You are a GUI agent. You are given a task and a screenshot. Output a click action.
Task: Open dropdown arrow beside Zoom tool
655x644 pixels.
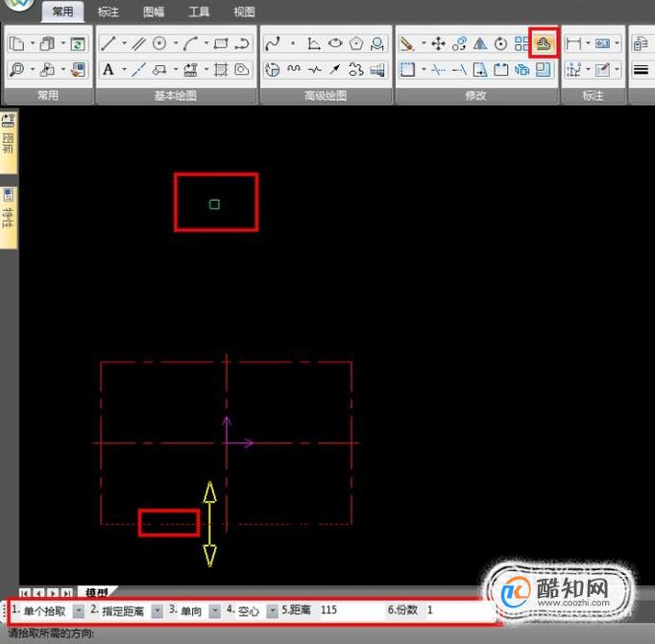coord(33,69)
